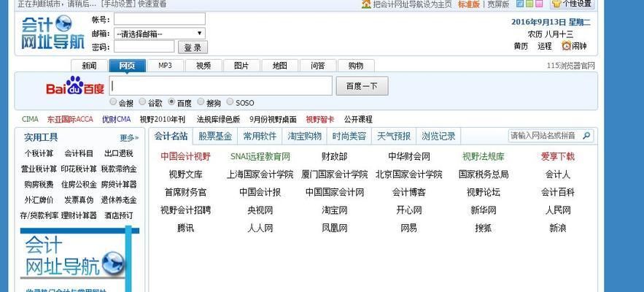This screenshot has height=292, width=644.
Task: Open the 请选择邮箱 mailbox dropdown
Action: (x=159, y=34)
